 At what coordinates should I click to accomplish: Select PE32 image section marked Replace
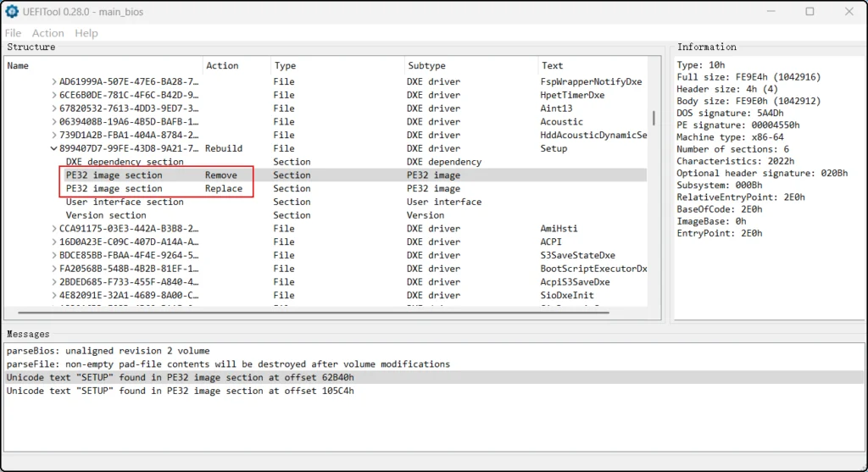click(x=114, y=189)
